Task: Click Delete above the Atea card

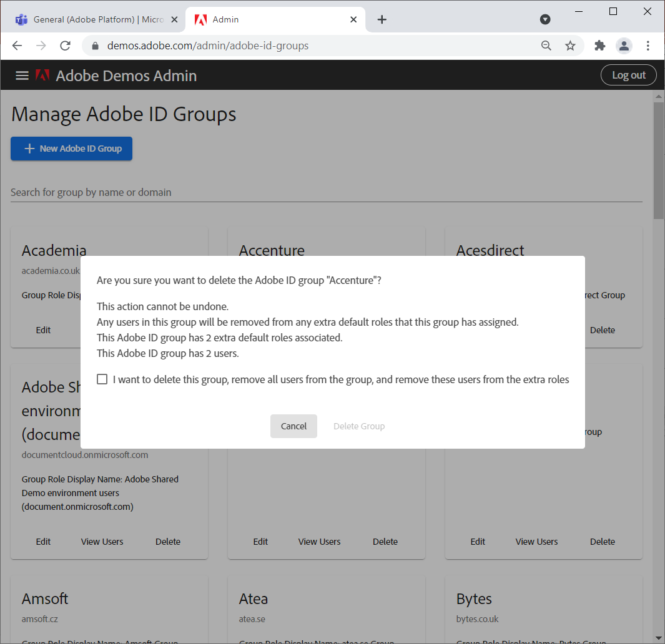Action: pyautogui.click(x=385, y=542)
